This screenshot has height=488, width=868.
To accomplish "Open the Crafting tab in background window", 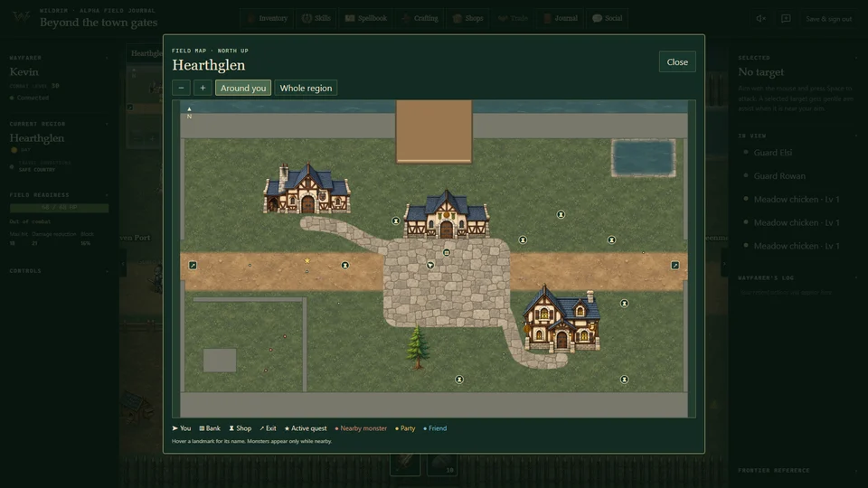I will pos(419,18).
